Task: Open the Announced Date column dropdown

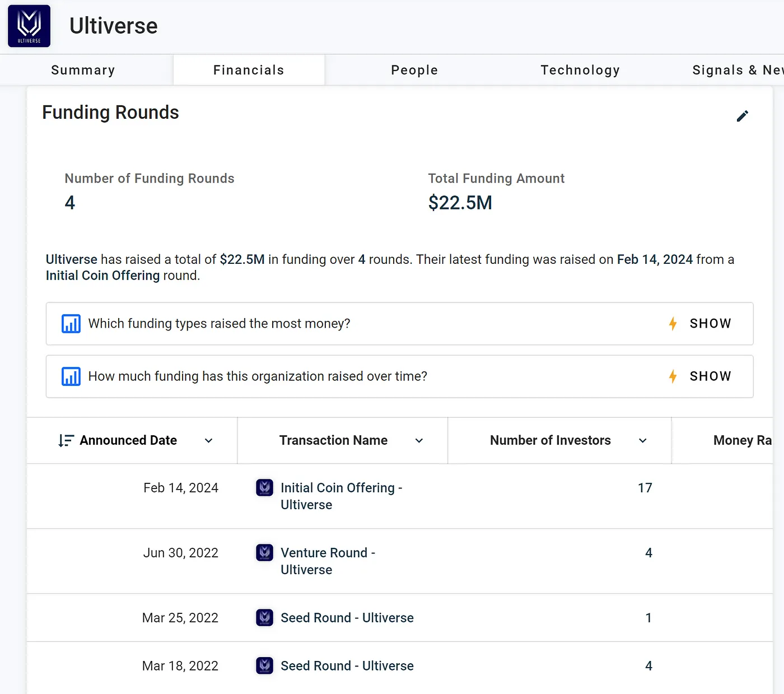Action: click(209, 441)
